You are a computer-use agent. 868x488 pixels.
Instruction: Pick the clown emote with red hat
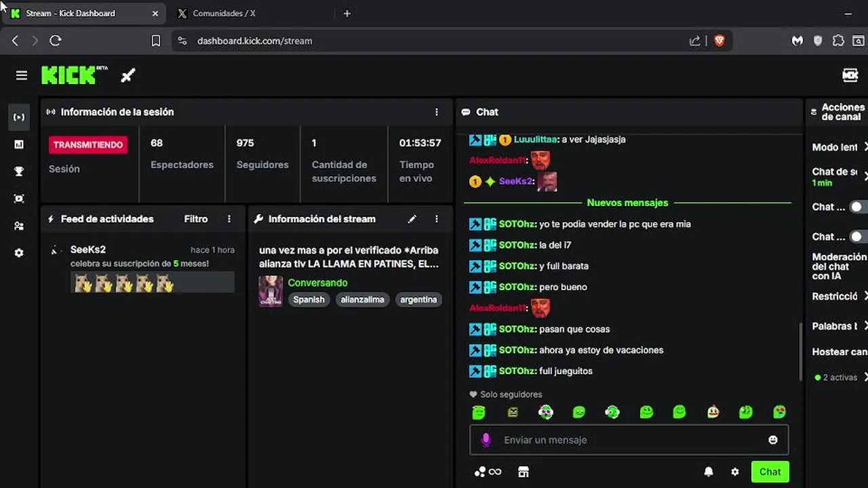point(713,411)
